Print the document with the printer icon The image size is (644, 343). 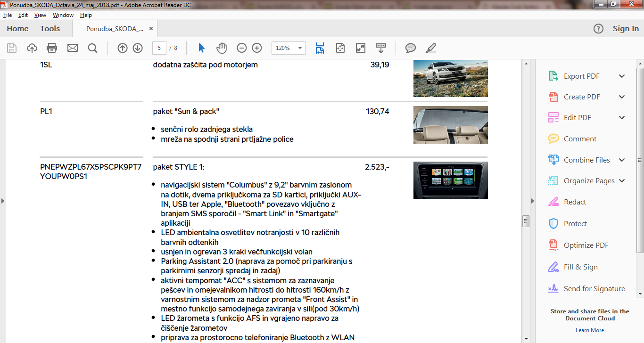[x=52, y=48]
